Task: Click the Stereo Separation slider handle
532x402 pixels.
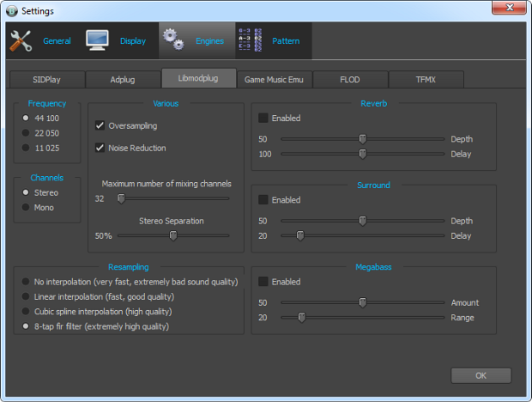Action: coord(172,235)
